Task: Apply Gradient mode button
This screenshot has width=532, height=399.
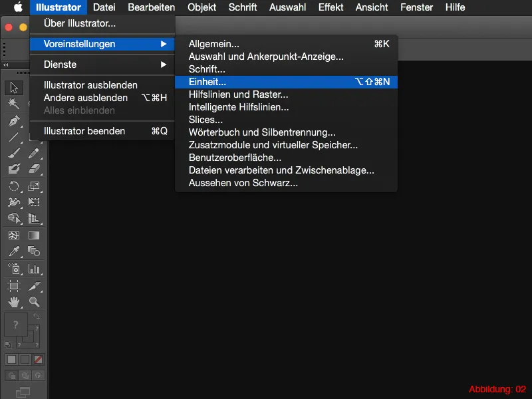Action: 25,359
